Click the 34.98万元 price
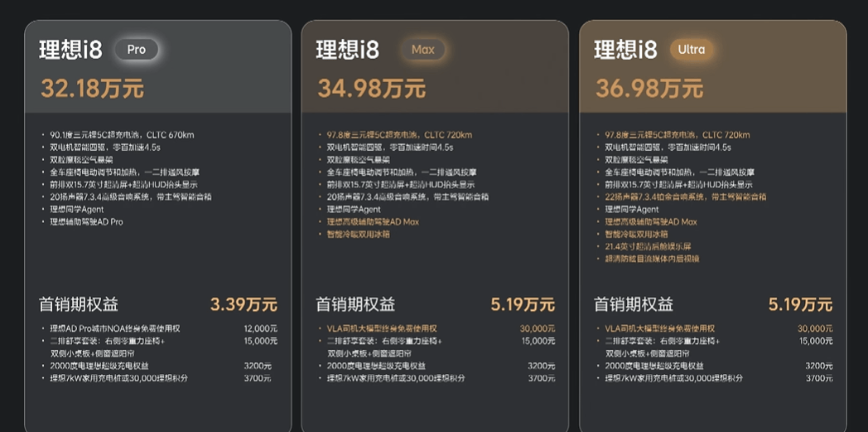Screen dimensions: 868x432 pos(371,89)
